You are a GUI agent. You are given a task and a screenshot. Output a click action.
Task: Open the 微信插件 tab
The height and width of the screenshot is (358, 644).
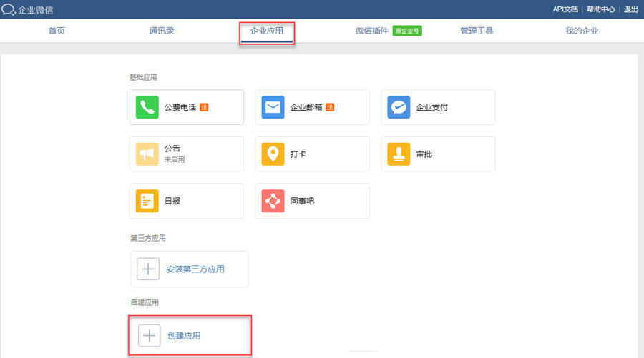pyautogui.click(x=371, y=31)
